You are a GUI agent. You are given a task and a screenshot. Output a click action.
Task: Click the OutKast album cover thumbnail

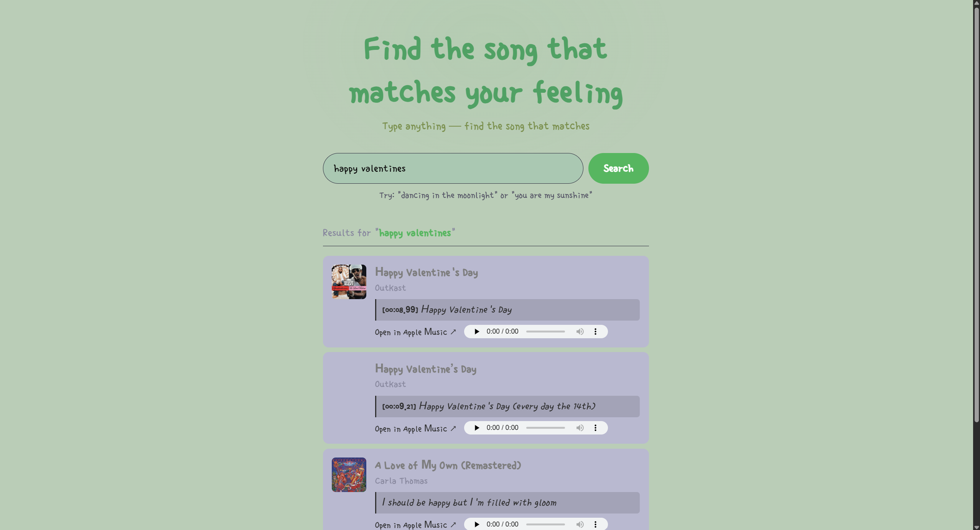tap(349, 282)
